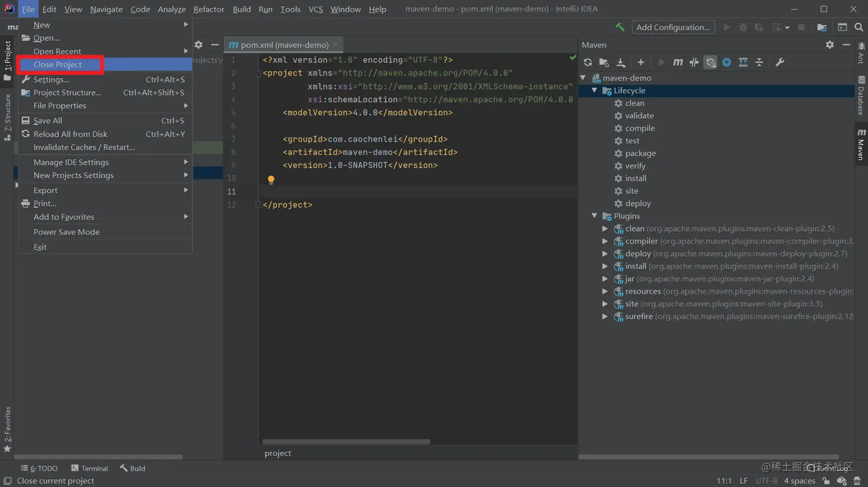Click the intention lightbulb in editor
Image resolution: width=868 pixels, height=487 pixels.
click(x=271, y=180)
